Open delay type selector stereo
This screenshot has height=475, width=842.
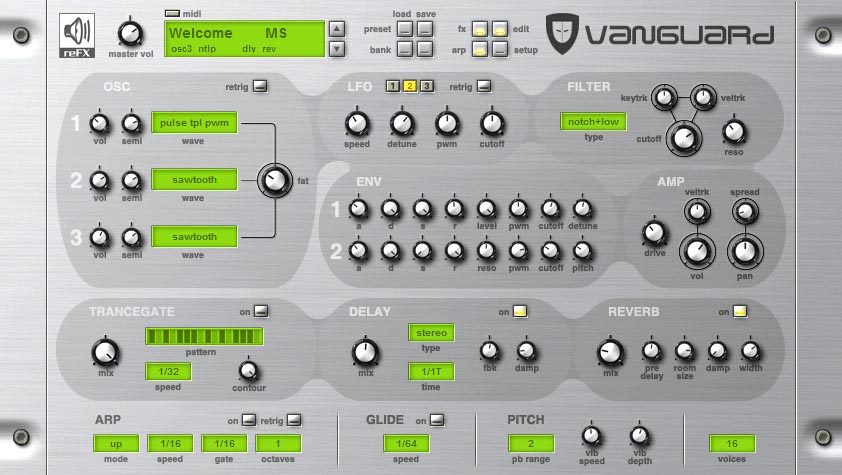431,333
